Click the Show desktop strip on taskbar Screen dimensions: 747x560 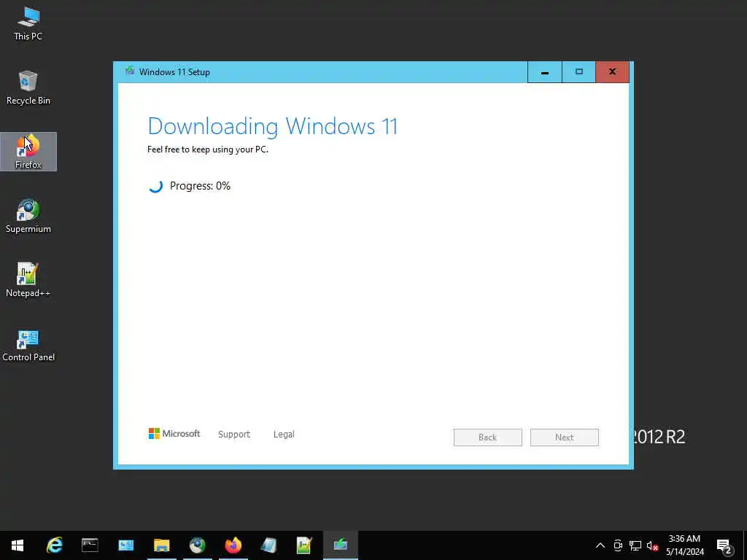coord(745,545)
